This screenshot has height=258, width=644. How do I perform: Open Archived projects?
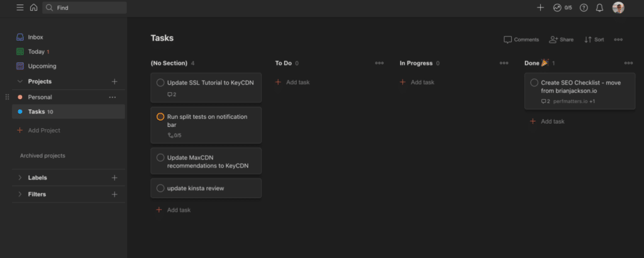(43, 156)
